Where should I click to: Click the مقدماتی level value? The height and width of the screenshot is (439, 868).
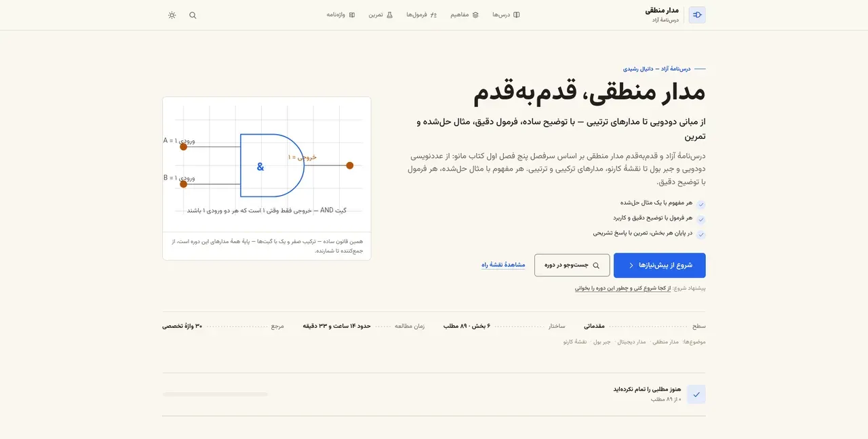[594, 326]
